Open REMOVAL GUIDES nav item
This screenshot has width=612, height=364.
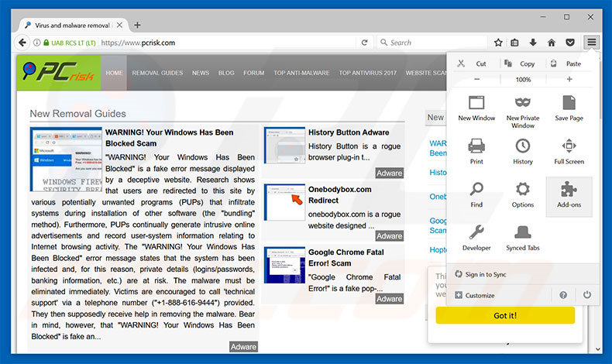click(157, 73)
